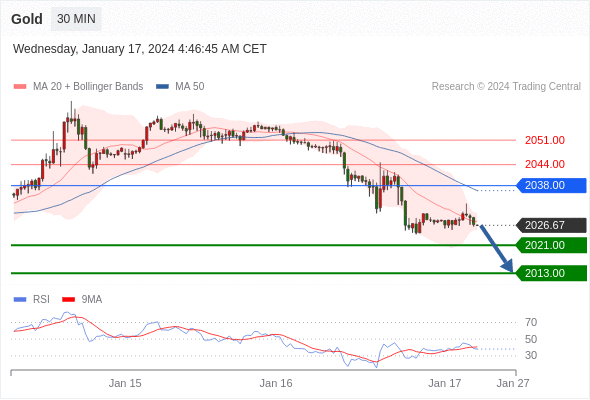Click the blue RSI legend swatch
The width and height of the screenshot is (590, 400).
20,300
